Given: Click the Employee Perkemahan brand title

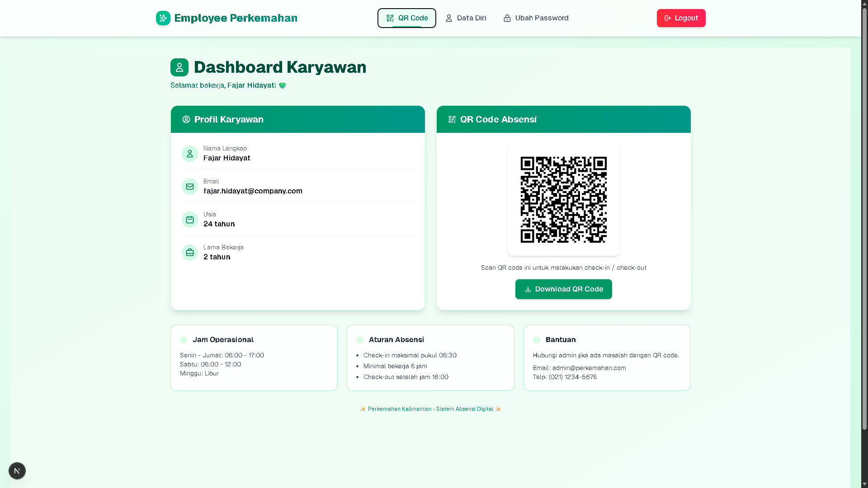Looking at the screenshot, I should tap(236, 18).
